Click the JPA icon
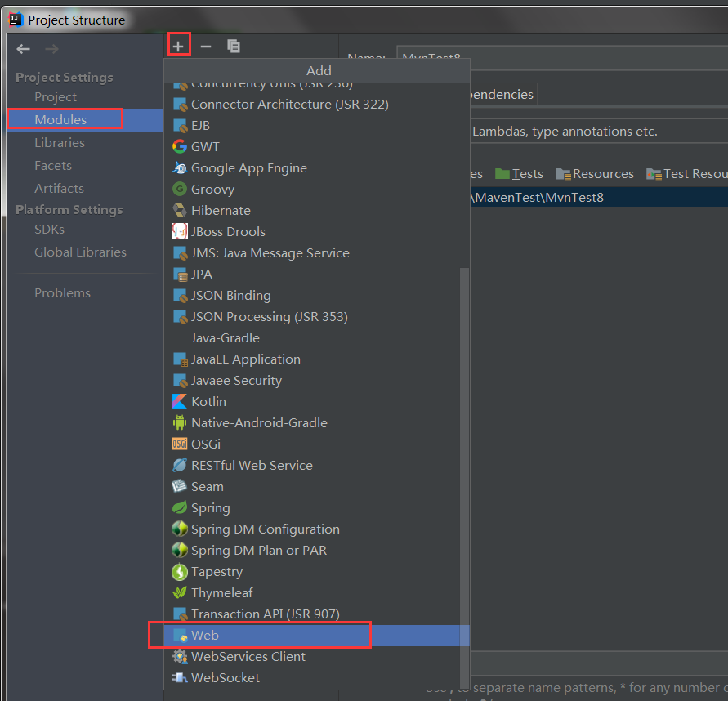The width and height of the screenshot is (728, 701). pos(180,275)
